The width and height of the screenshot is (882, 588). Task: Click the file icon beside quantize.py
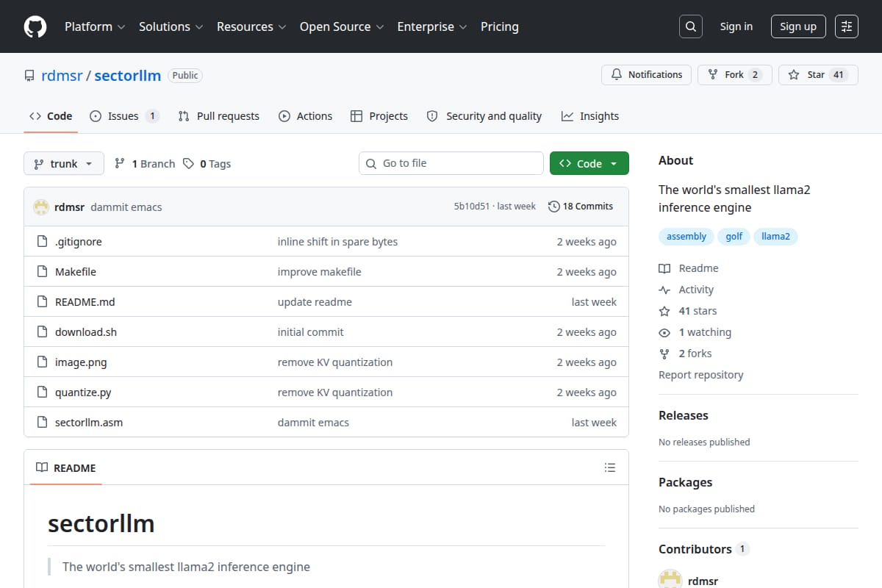coord(42,392)
